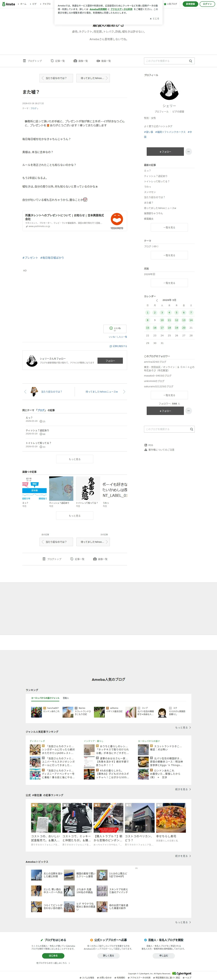Open the プロフィール link under シェリー
The image size is (217, 980).
(x=161, y=112)
